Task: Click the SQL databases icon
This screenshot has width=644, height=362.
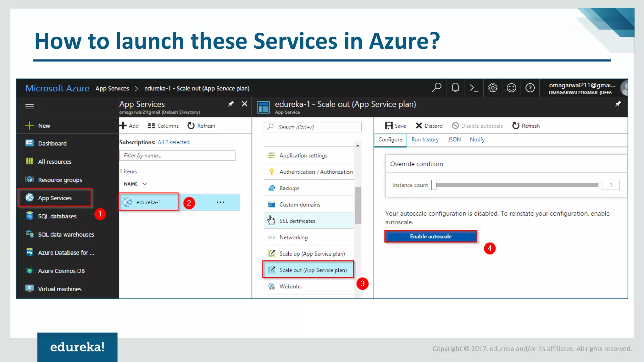Action: pos(30,216)
